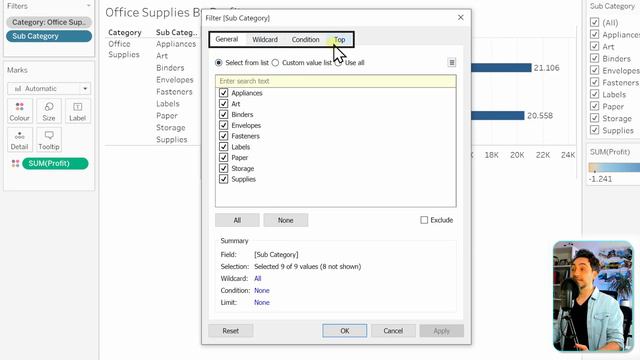Screen dimensions: 640x360
Task: Select the Sub Category filter pill
Action: [49, 36]
